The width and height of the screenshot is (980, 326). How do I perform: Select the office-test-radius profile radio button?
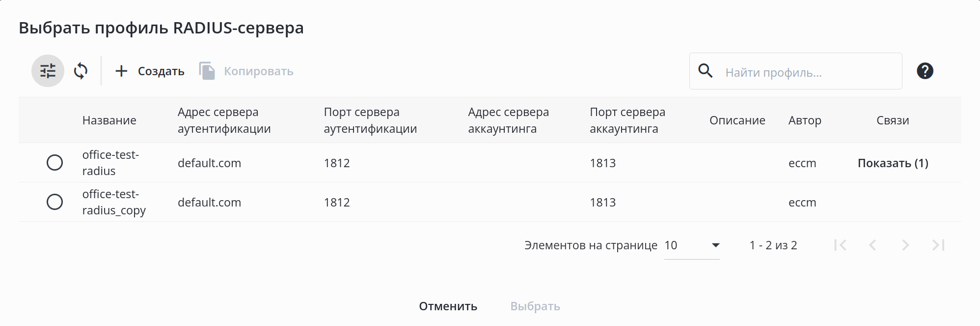tap(54, 163)
